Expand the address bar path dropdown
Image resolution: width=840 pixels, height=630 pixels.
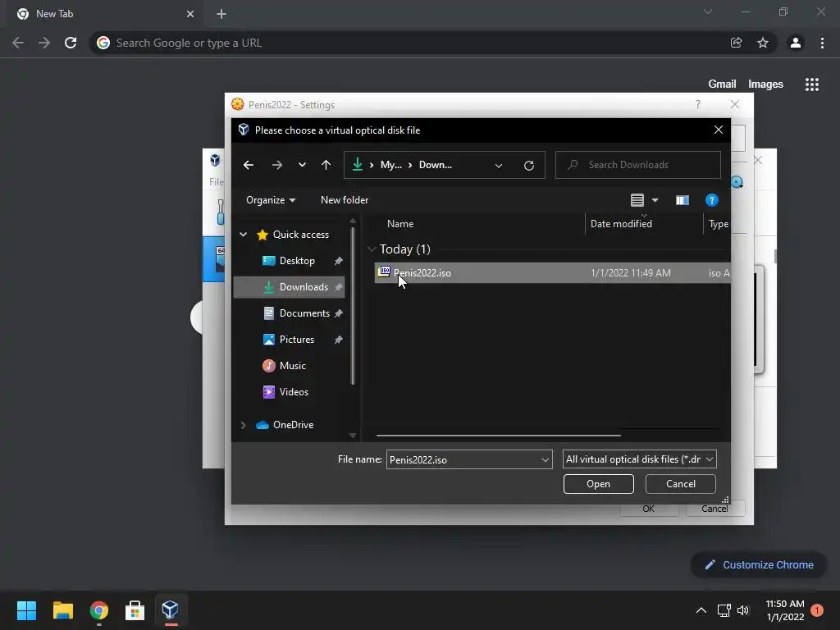pos(499,166)
